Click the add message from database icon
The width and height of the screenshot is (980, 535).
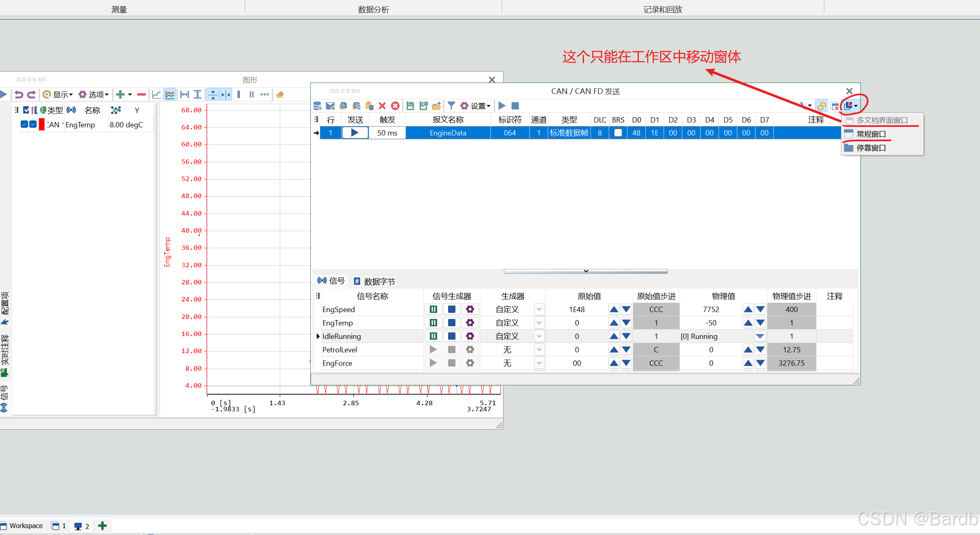pos(317,106)
